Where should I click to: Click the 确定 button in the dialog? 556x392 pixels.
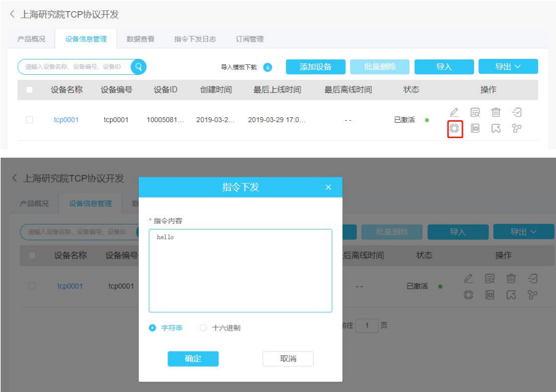[x=193, y=359]
